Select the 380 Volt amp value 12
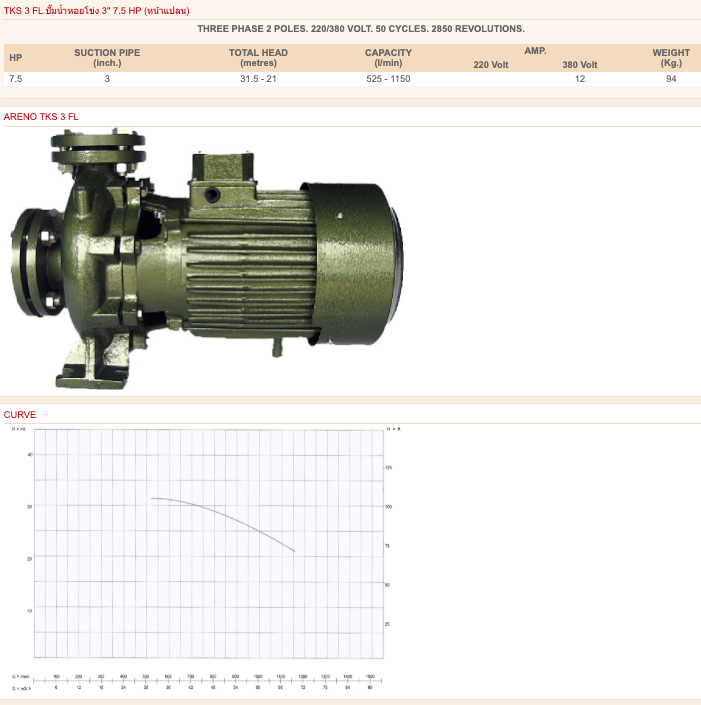Screen dimensions: 701x705 pyautogui.click(x=580, y=79)
